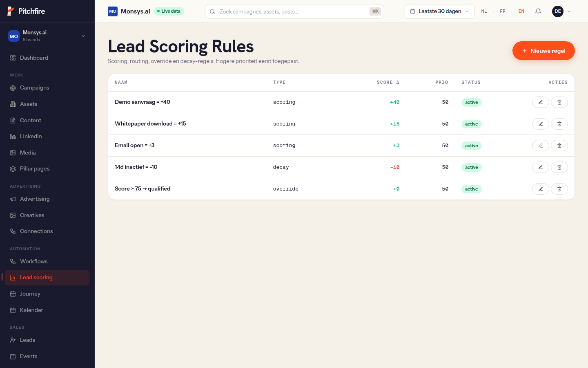
Task: Open LinkedIn from the sidebar
Action: pos(47,136)
